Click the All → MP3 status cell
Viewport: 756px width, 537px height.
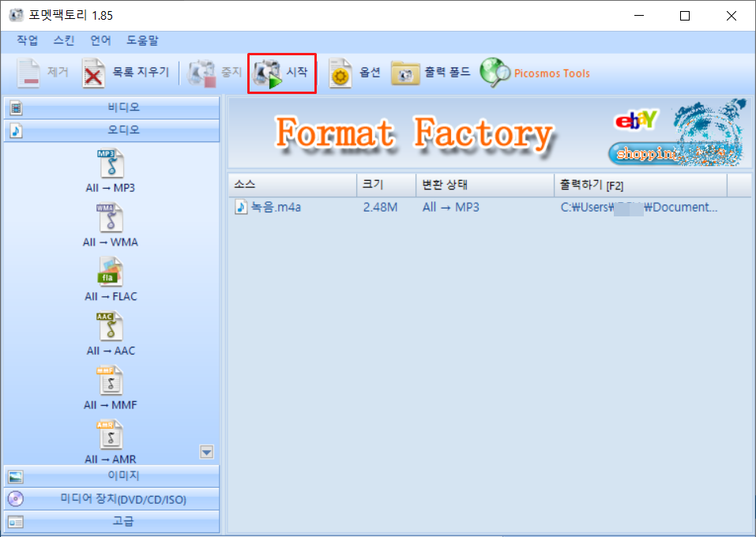[451, 207]
